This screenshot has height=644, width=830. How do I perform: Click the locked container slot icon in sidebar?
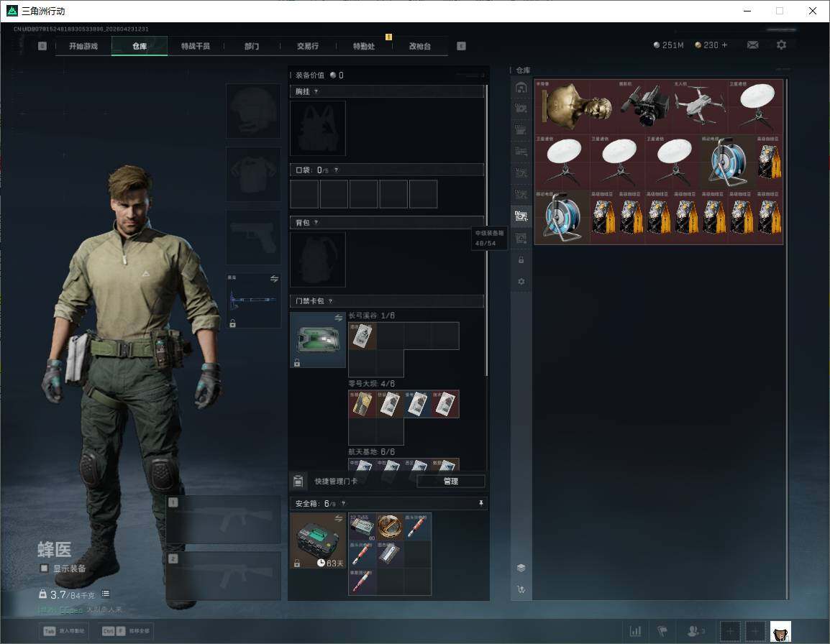521,259
